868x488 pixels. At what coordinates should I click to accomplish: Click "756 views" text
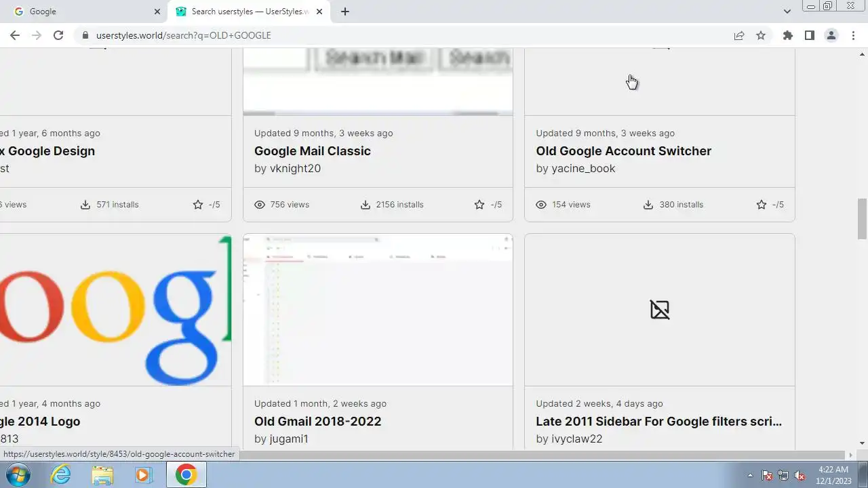pos(290,204)
